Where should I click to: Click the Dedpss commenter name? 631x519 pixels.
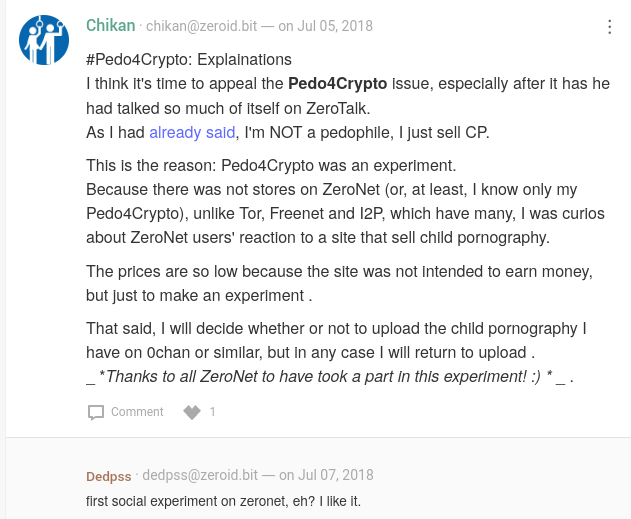(109, 476)
